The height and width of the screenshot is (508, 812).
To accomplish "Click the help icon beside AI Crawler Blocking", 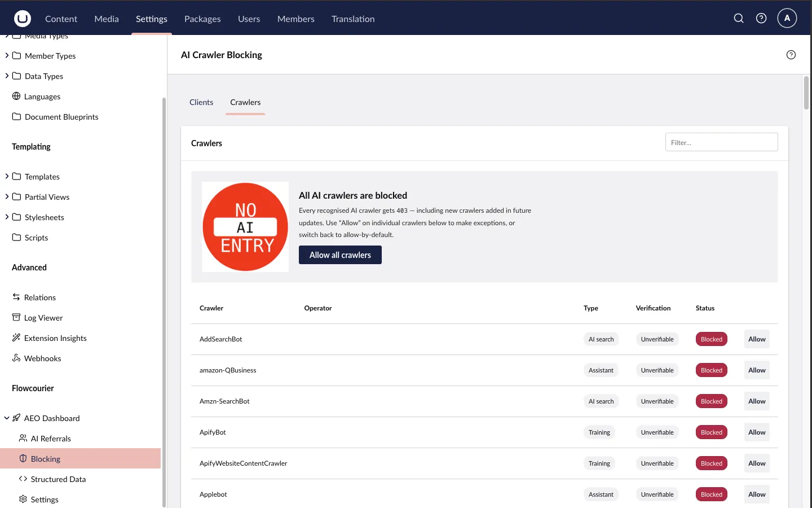I will point(791,55).
